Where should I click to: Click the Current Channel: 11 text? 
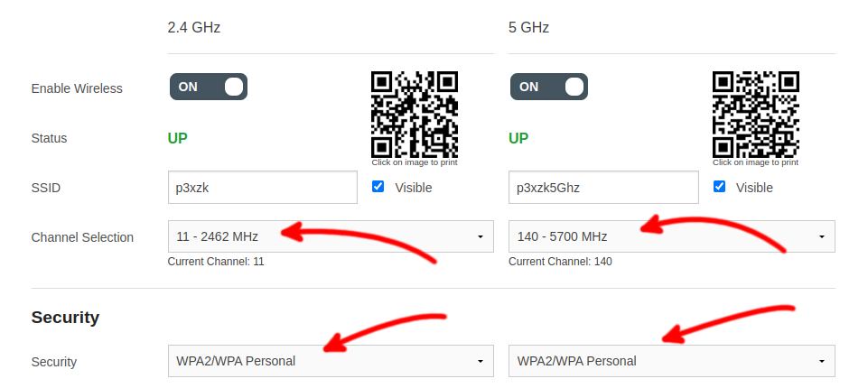(216, 262)
